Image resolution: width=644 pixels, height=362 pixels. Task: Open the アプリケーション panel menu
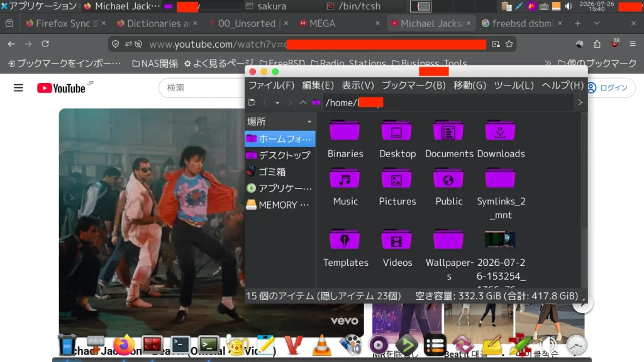pyautogui.click(x=40, y=6)
